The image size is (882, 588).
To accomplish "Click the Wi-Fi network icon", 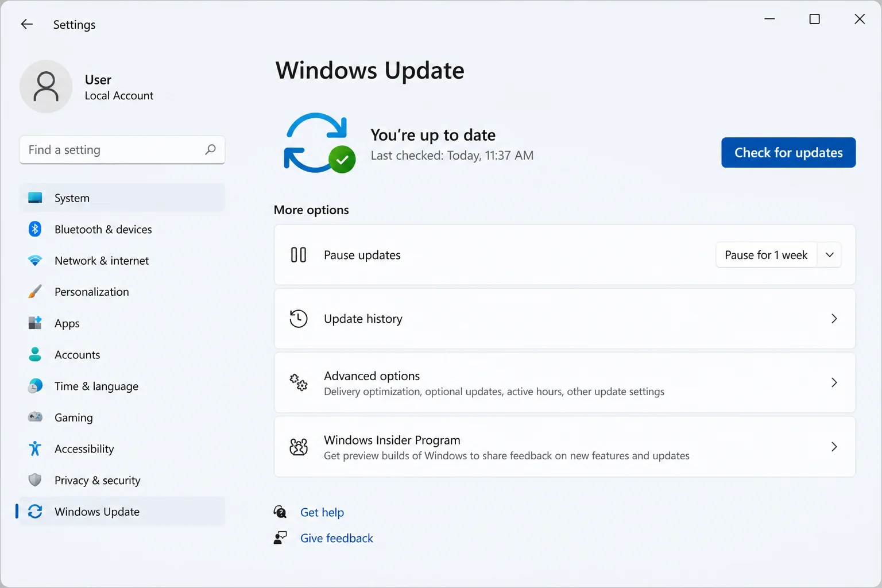I will click(x=35, y=261).
